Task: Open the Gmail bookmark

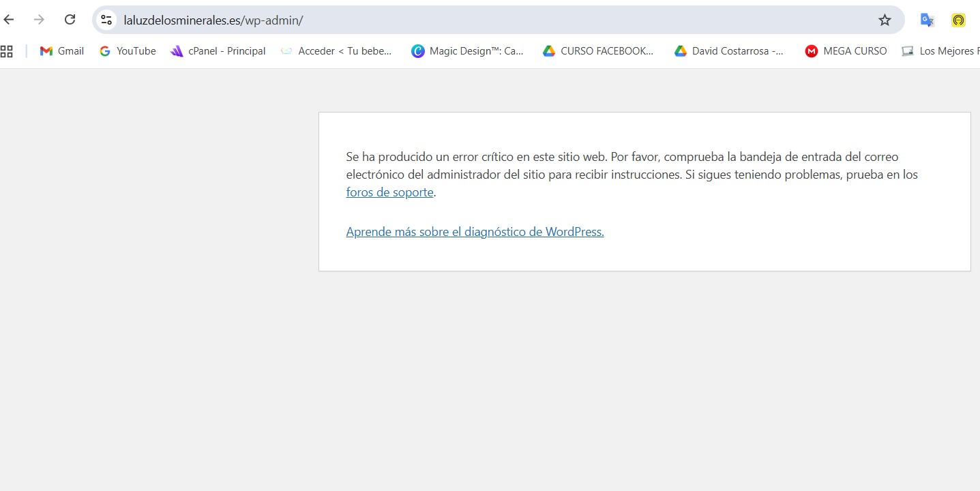Action: pyautogui.click(x=62, y=51)
